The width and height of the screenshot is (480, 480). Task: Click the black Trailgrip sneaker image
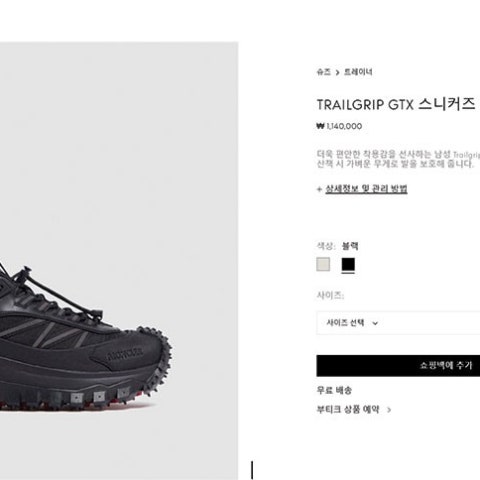[x=85, y=337]
